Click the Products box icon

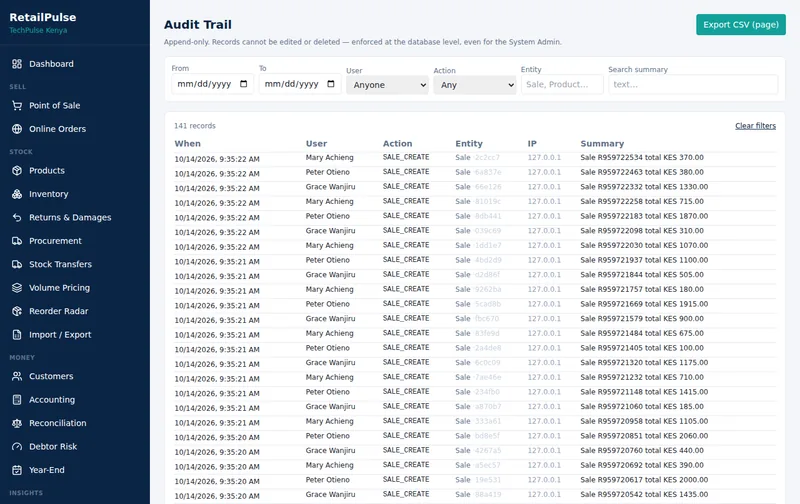click(x=17, y=170)
